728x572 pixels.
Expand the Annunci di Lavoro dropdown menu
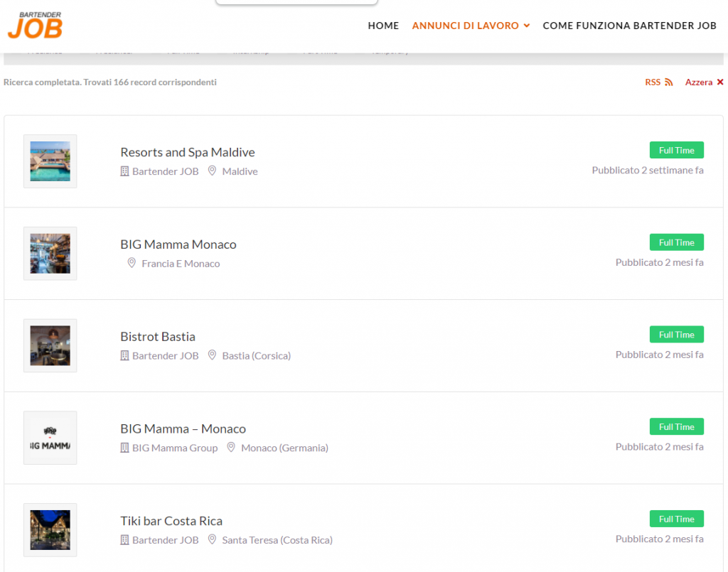pos(471,26)
